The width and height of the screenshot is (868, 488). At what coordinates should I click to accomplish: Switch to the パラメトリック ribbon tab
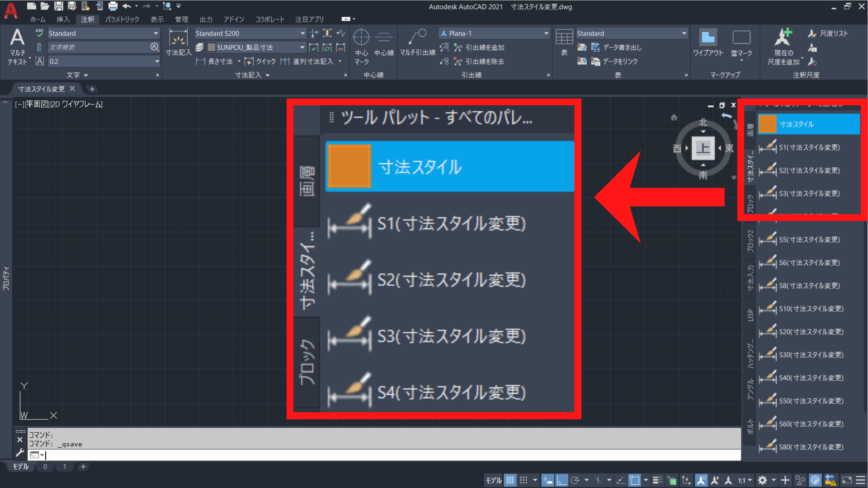tap(122, 19)
